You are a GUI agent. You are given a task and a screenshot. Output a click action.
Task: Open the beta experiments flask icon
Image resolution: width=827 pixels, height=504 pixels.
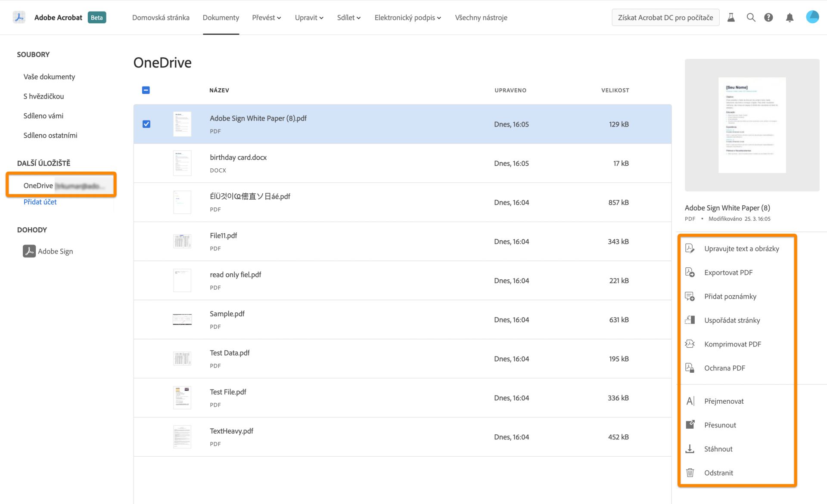click(x=731, y=17)
